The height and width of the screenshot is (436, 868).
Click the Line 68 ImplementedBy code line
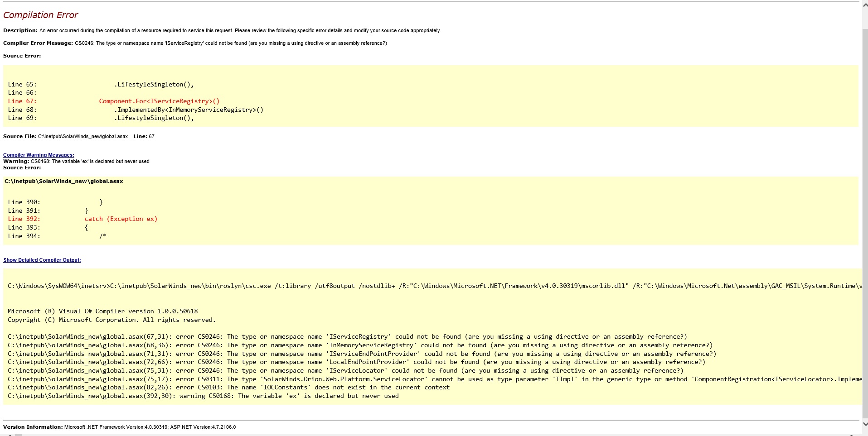point(136,110)
